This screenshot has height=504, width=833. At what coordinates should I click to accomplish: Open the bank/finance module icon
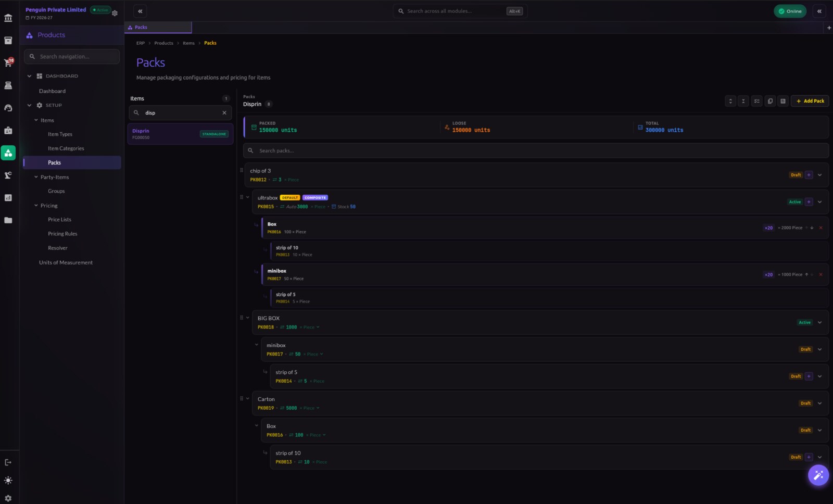point(8,18)
